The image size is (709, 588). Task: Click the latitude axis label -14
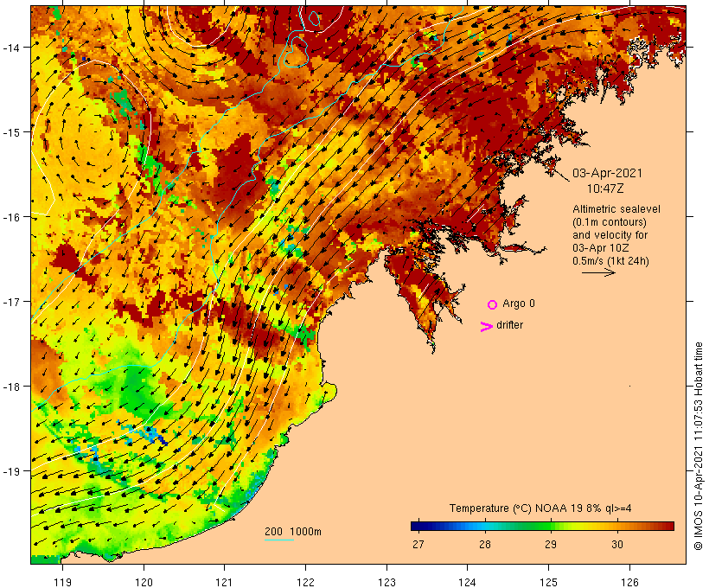click(10, 48)
